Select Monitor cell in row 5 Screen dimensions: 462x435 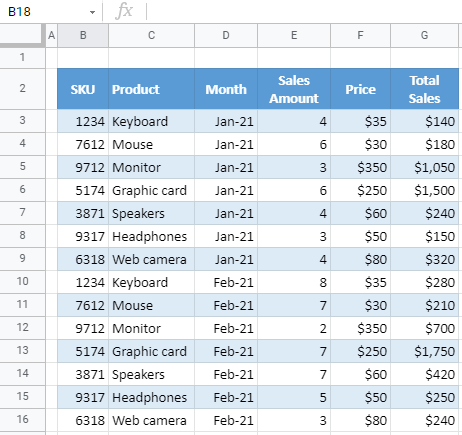pyautogui.click(x=151, y=167)
